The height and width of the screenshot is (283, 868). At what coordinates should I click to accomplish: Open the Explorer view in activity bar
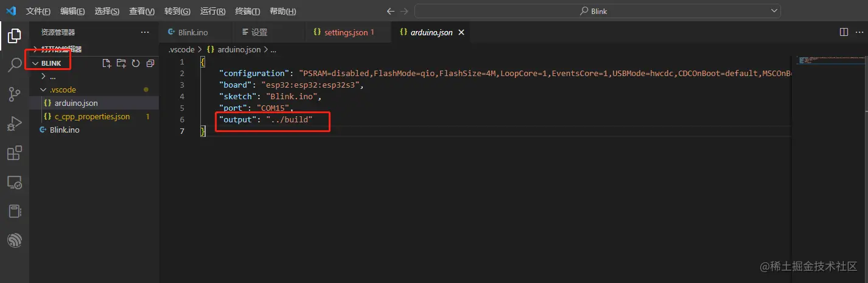pos(14,36)
